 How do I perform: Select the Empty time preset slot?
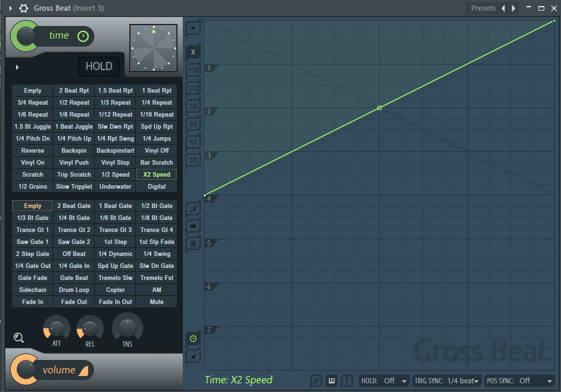[33, 91]
